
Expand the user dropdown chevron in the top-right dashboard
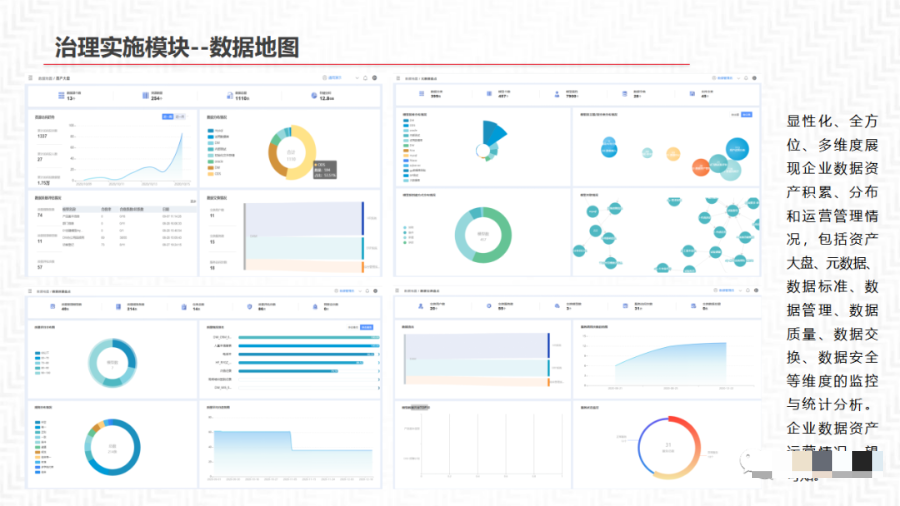tap(738, 78)
